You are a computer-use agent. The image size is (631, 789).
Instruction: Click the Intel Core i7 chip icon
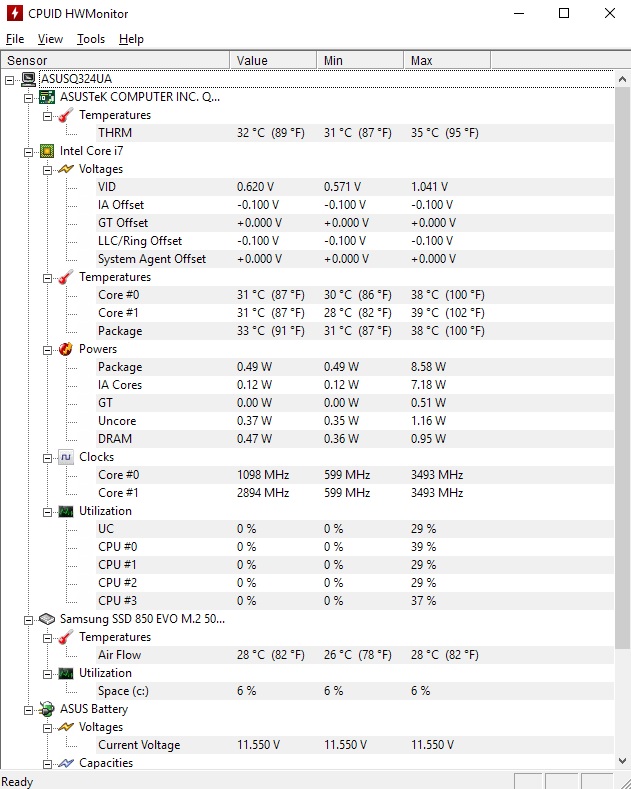point(47,151)
